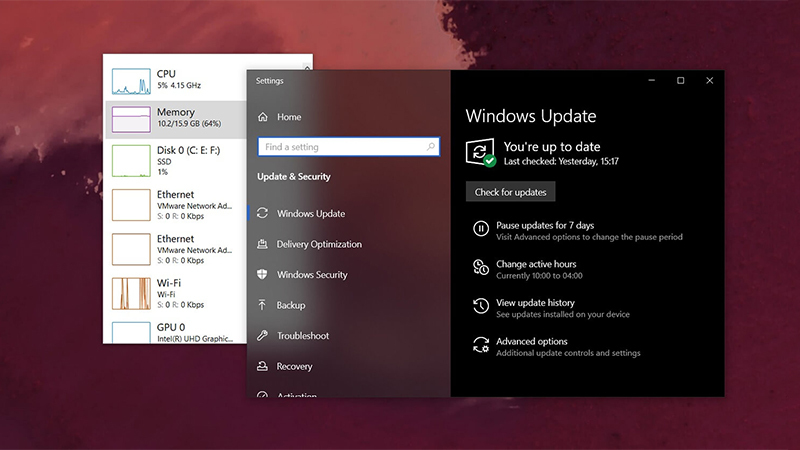
Task: Select the CPU usage graph thumbnail
Action: (131, 82)
